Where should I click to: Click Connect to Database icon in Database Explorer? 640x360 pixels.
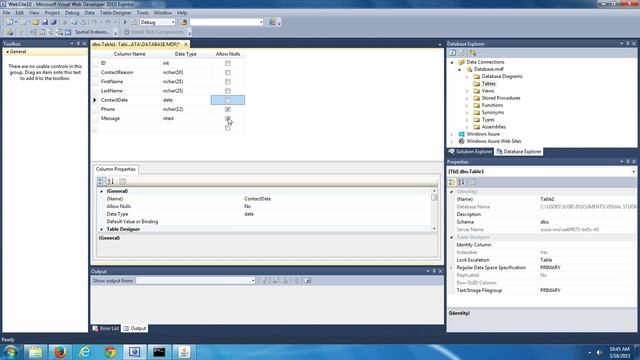point(473,53)
